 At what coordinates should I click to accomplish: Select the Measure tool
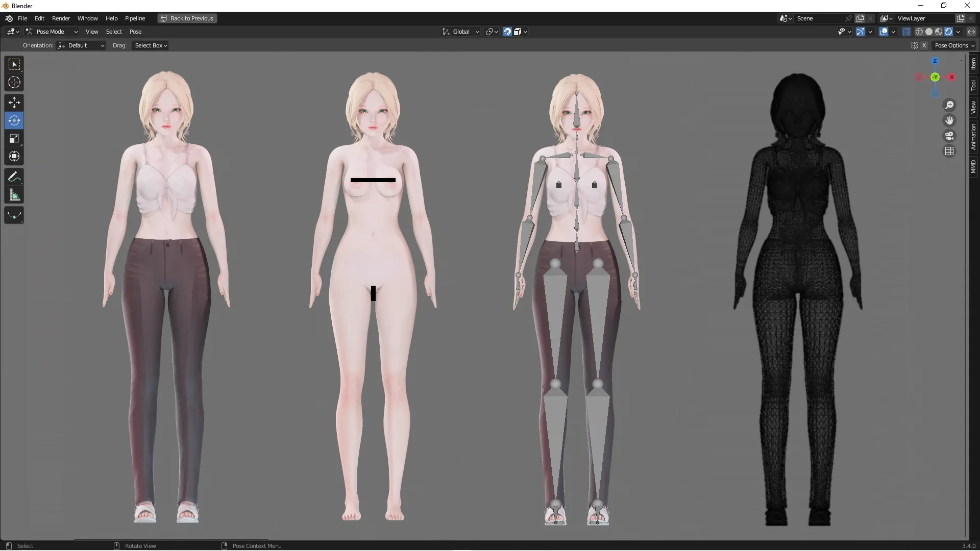pyautogui.click(x=14, y=194)
